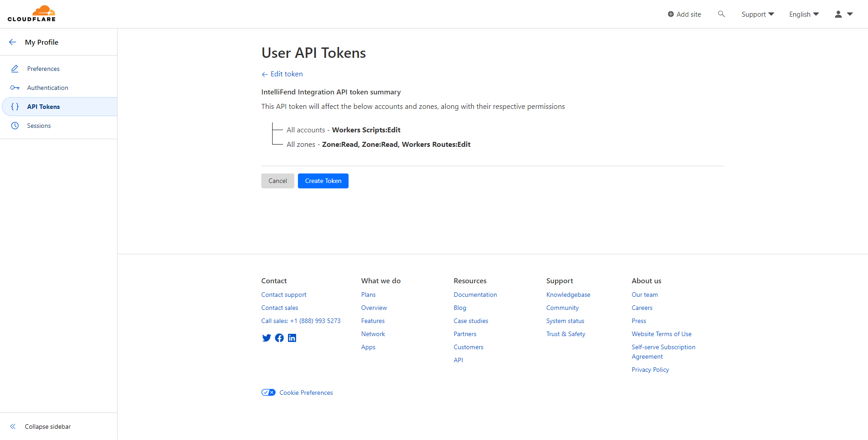Viewport: 868px width, 440px height.
Task: Open the Overview footer link
Action: point(374,308)
